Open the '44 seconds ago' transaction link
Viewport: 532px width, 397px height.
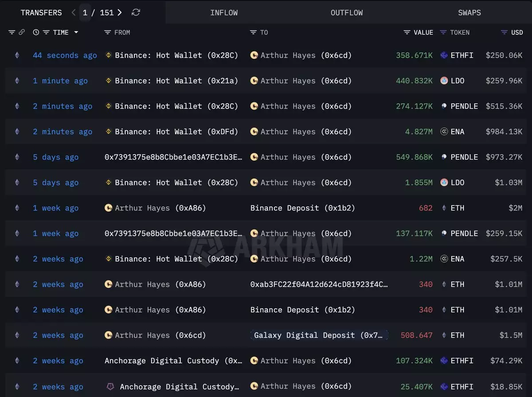pos(65,55)
